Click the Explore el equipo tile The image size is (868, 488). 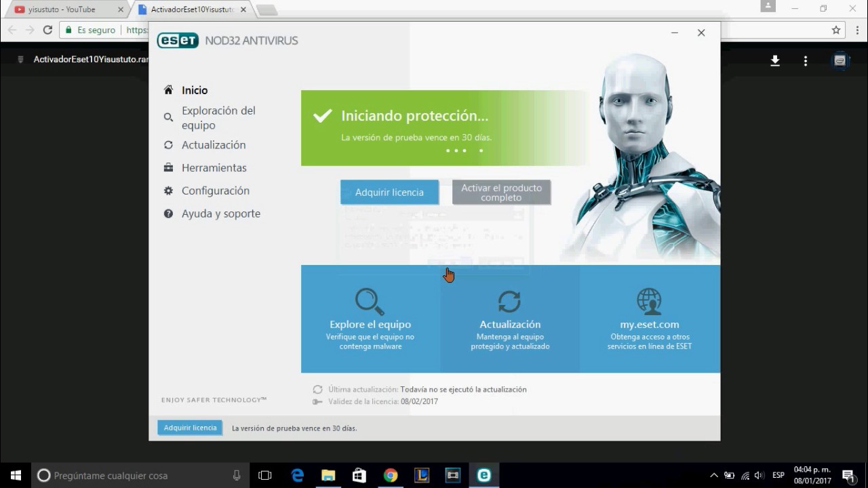(x=370, y=319)
